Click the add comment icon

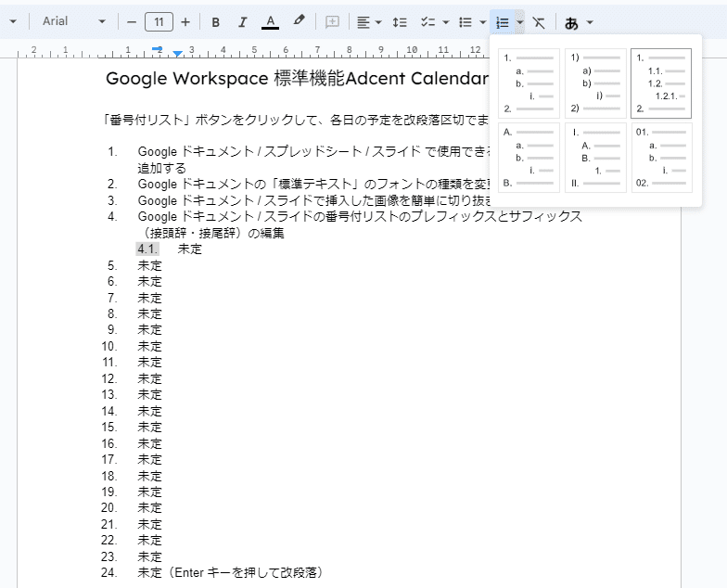332,22
